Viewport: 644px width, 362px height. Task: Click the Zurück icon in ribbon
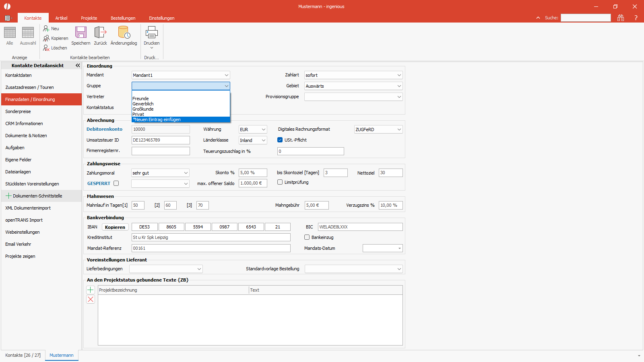click(100, 33)
